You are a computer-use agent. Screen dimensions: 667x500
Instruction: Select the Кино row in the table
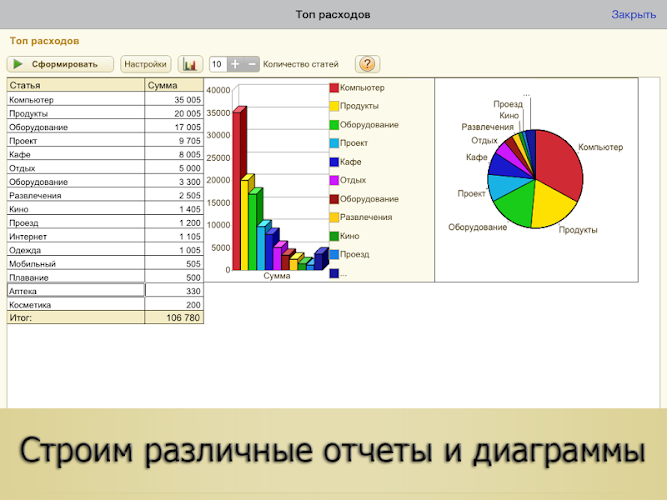tap(105, 209)
